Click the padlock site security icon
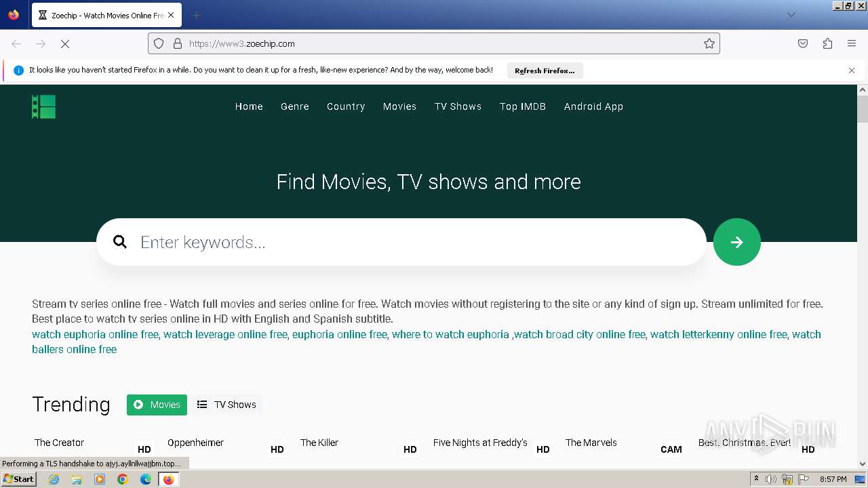 tap(178, 43)
